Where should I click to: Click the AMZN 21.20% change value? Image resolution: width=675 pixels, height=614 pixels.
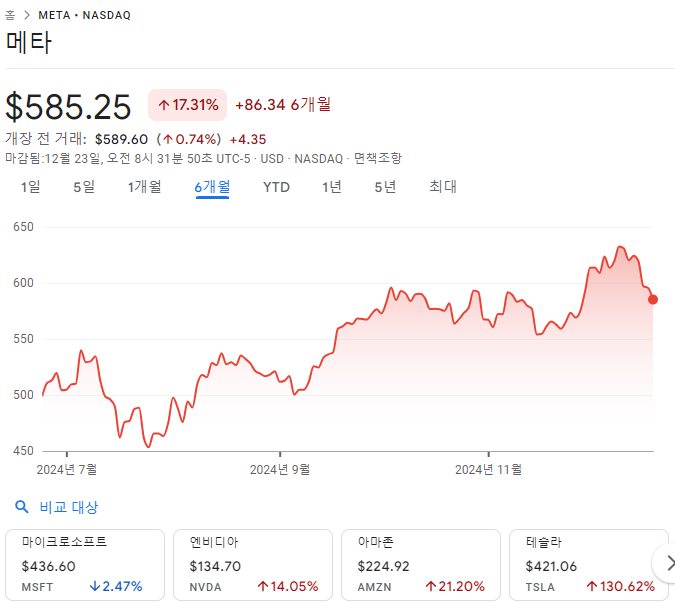(455, 586)
